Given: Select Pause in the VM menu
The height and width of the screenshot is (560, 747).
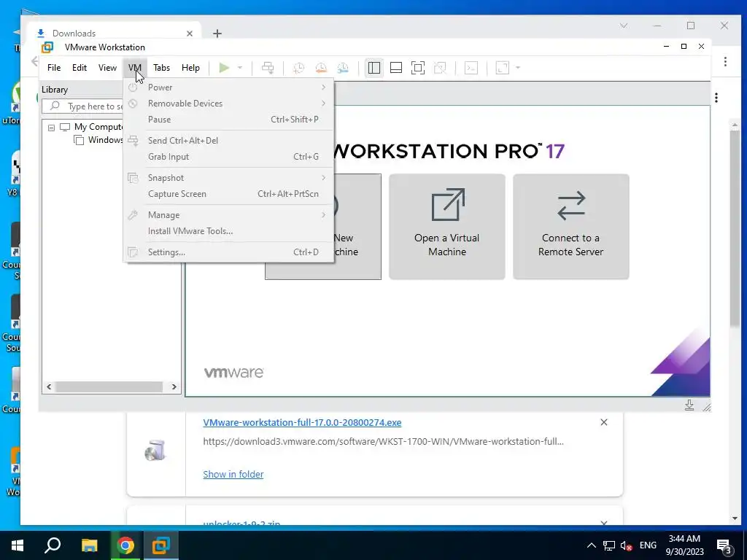Looking at the screenshot, I should 228,120.
